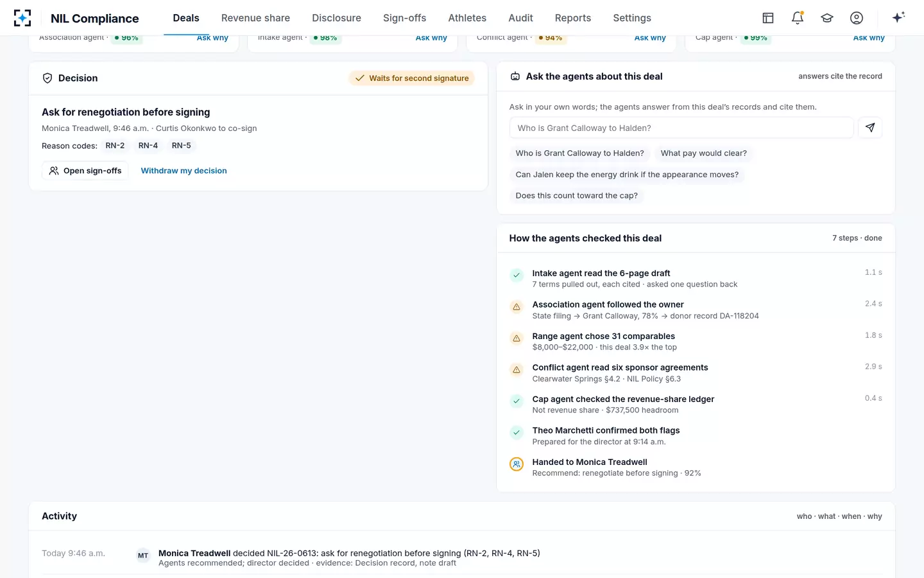
Task: Click the Open sign-offs button
Action: 85,171
